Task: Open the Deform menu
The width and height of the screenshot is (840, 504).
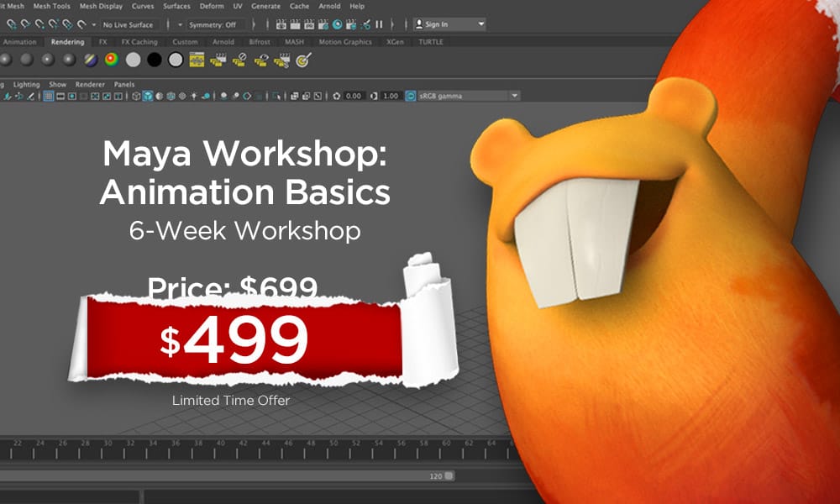Action: (212, 6)
